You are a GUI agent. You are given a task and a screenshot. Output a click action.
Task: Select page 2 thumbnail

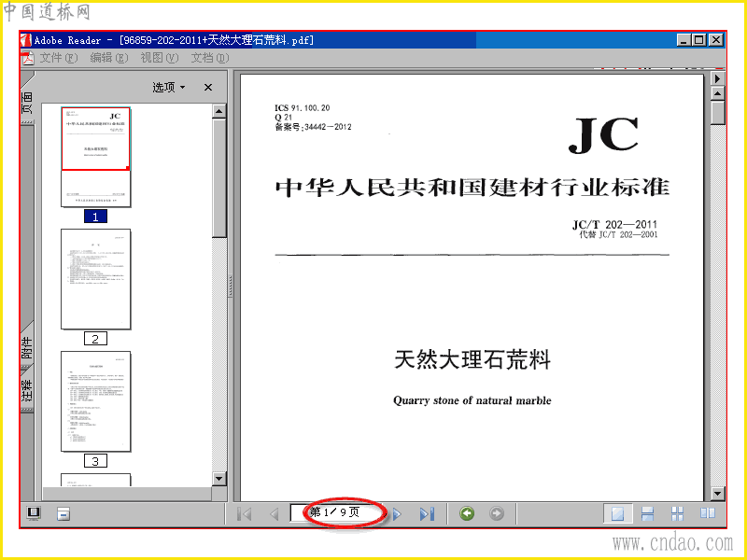coord(96,279)
